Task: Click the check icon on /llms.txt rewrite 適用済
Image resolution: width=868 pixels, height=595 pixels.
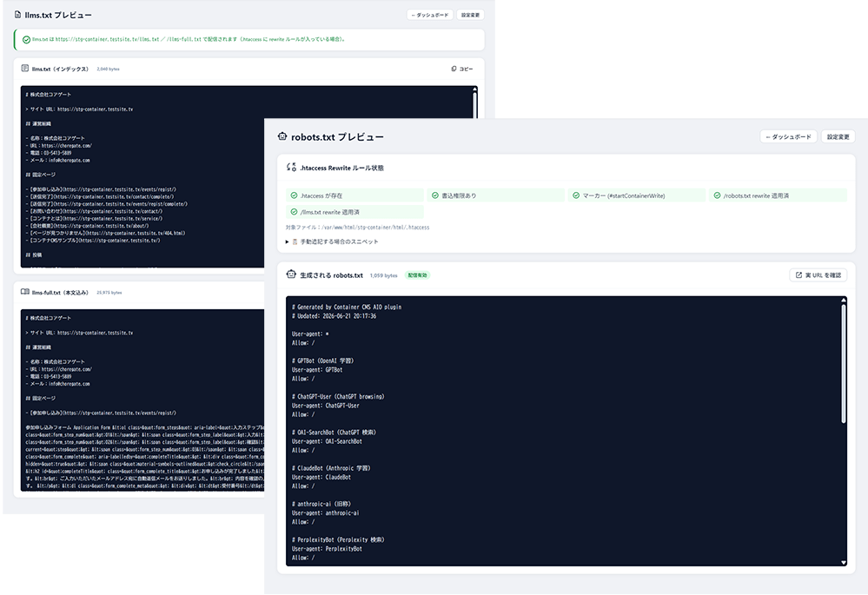Action: [x=294, y=211]
